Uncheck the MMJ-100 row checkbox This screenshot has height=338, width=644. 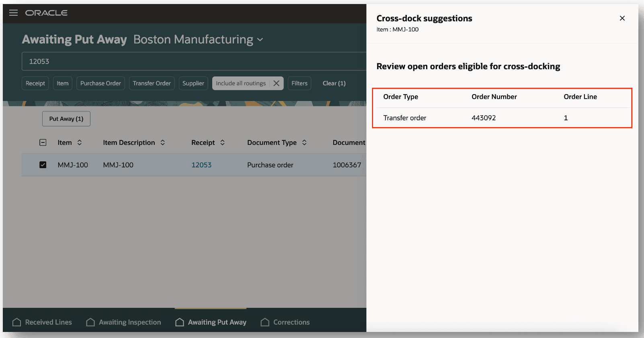[43, 165]
